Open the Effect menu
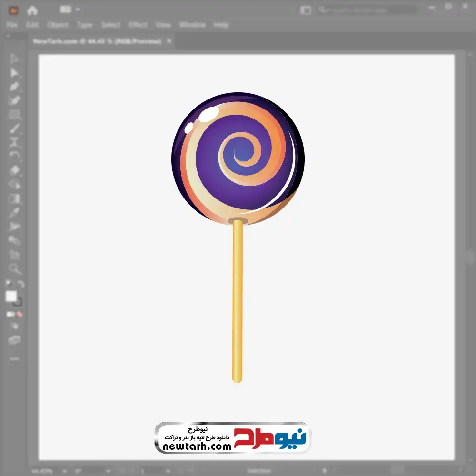This screenshot has height=476, width=476. tap(138, 25)
